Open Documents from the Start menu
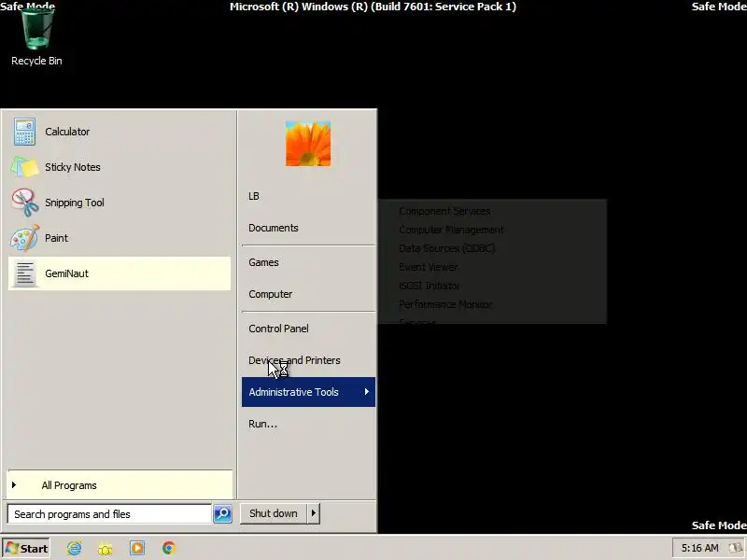 click(308, 228)
